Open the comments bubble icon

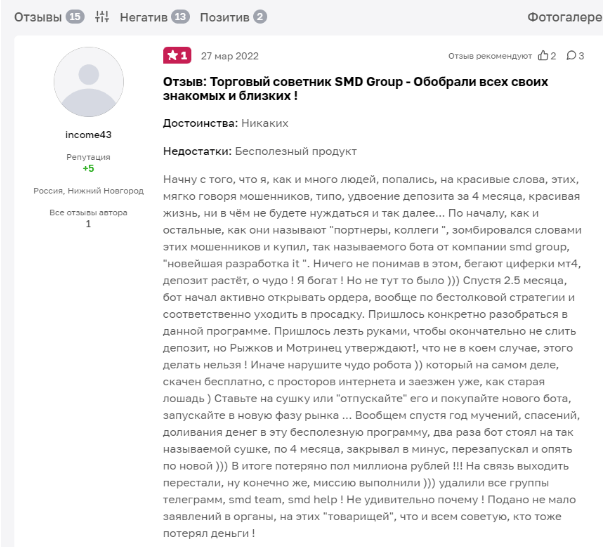click(x=571, y=55)
